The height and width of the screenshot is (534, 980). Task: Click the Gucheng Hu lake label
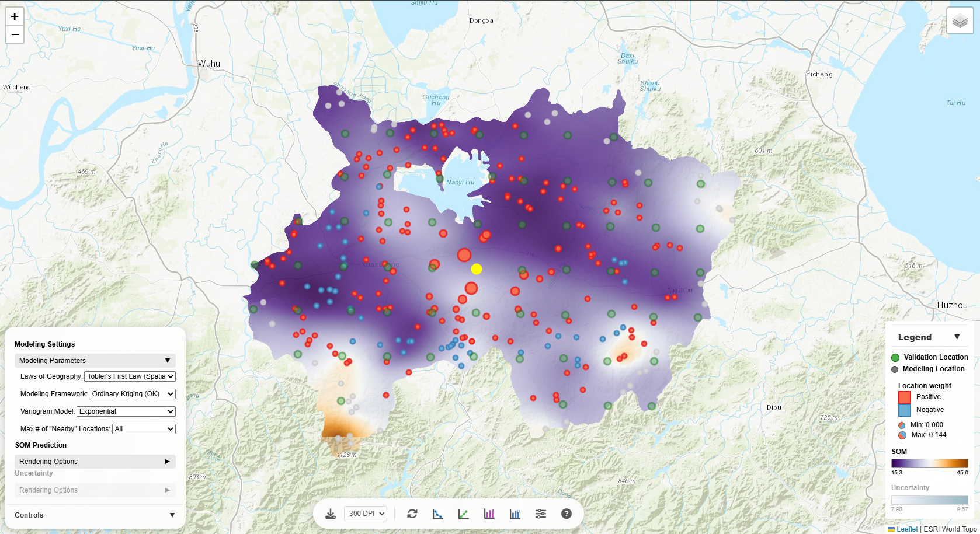click(436, 100)
